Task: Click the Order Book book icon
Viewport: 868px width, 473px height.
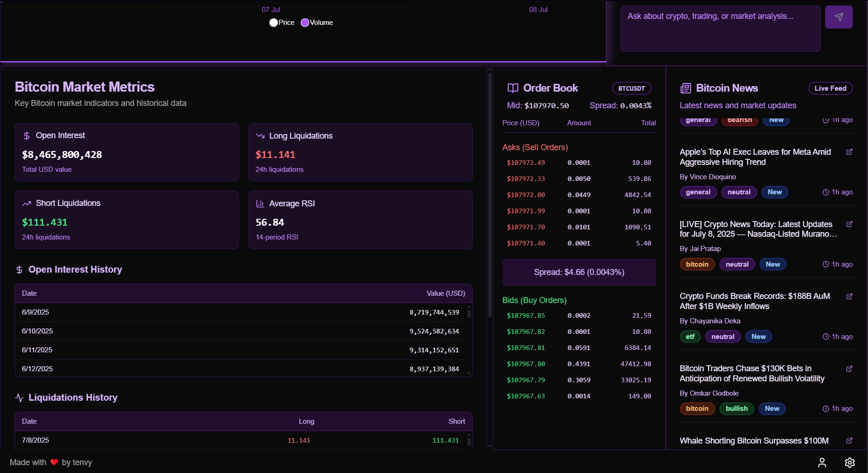Action: point(513,88)
